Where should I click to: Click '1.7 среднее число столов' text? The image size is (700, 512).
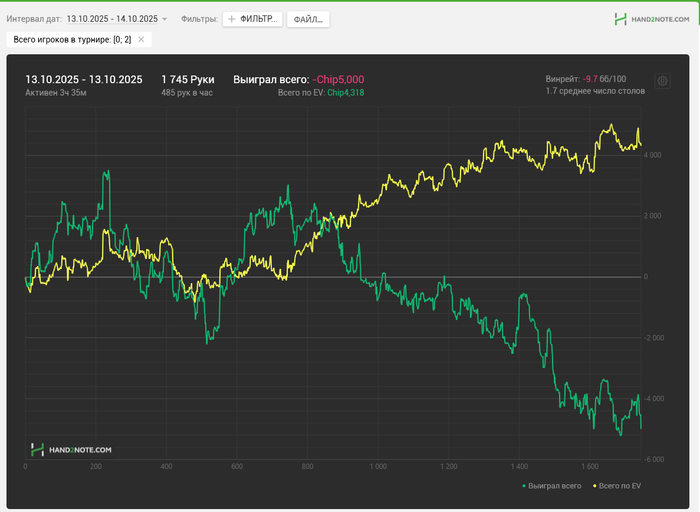click(595, 91)
